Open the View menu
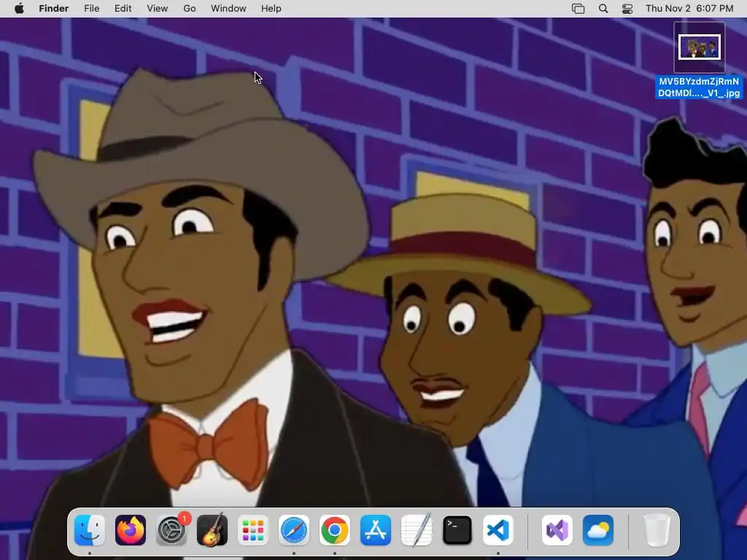 coord(158,9)
